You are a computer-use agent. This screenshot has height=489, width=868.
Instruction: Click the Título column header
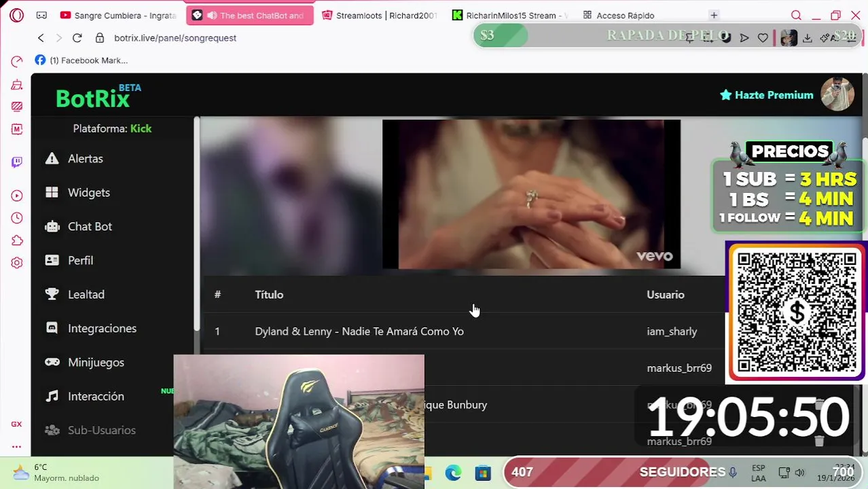(x=269, y=295)
